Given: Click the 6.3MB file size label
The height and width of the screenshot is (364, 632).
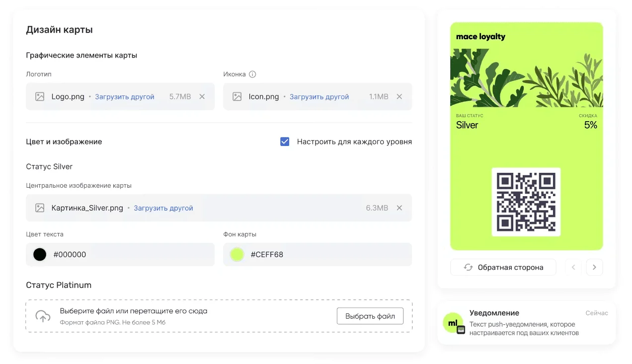Looking at the screenshot, I should [377, 208].
